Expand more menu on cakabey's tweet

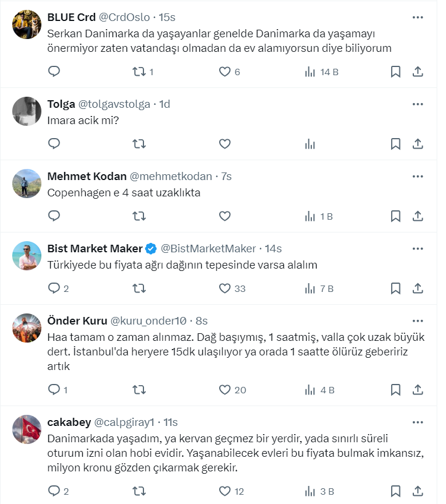coord(417,422)
